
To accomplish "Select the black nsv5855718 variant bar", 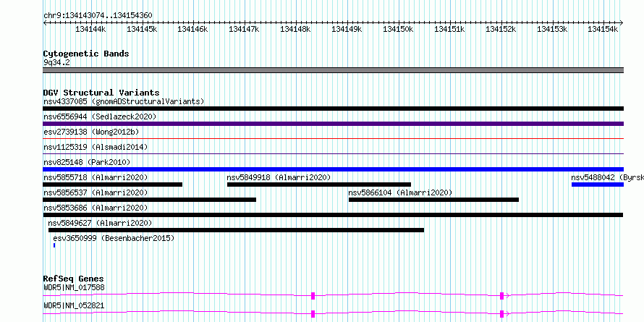I will pyautogui.click(x=113, y=185).
